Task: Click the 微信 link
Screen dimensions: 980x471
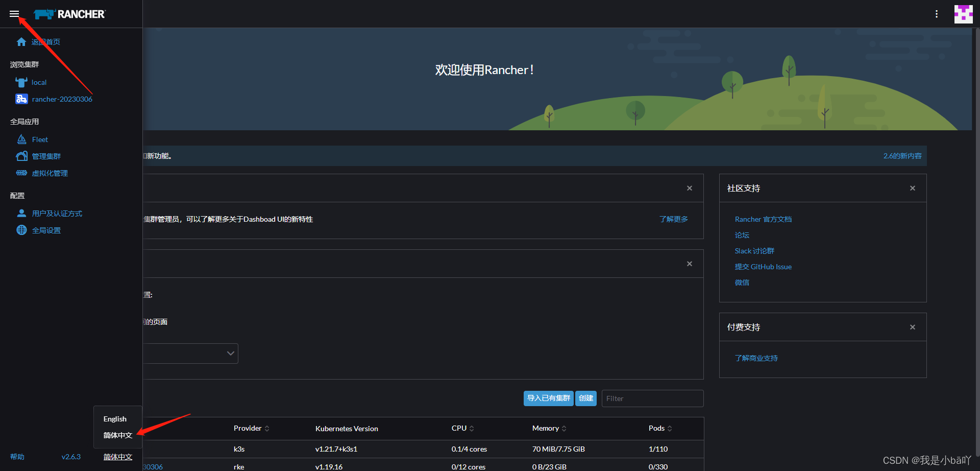Action: [742, 282]
